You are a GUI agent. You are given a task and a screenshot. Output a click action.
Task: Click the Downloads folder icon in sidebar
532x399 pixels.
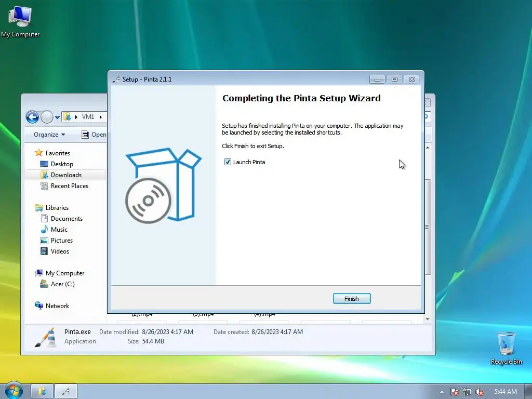[44, 175]
